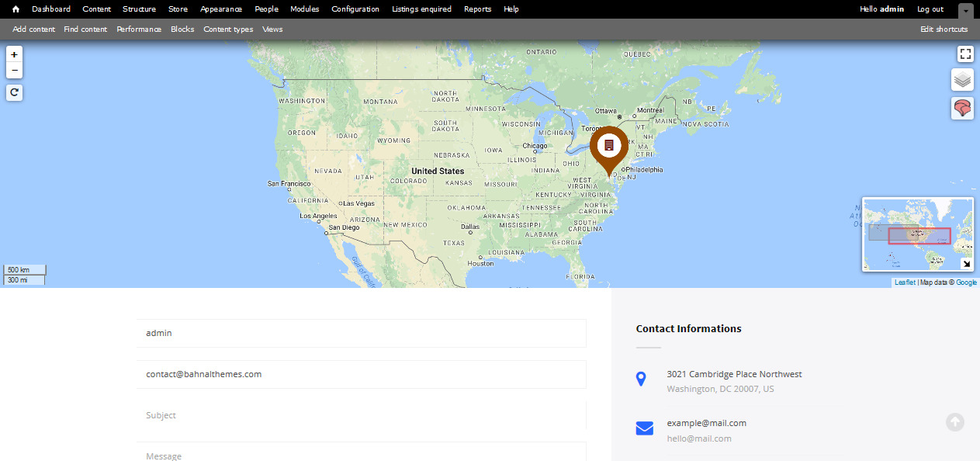This screenshot has width=980, height=461.
Task: Open the Leaflet attribution link
Action: point(904,282)
